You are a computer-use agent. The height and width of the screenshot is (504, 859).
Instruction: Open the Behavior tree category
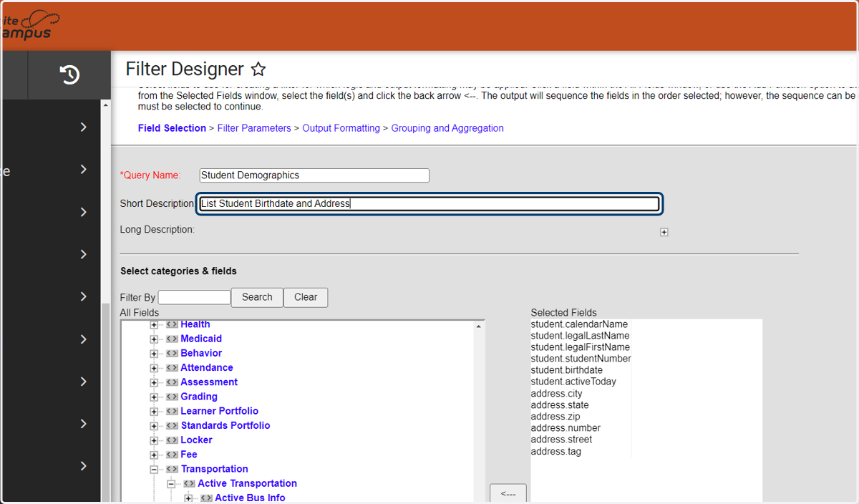click(201, 353)
